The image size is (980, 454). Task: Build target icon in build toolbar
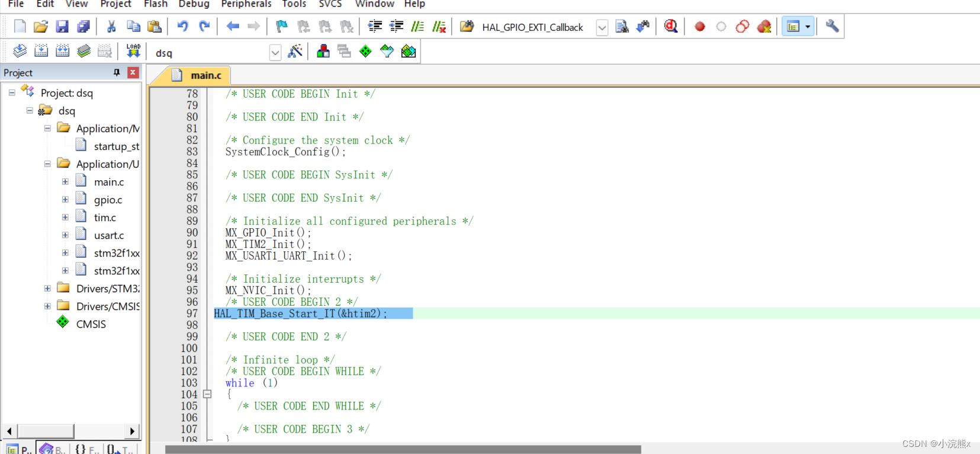coord(41,52)
